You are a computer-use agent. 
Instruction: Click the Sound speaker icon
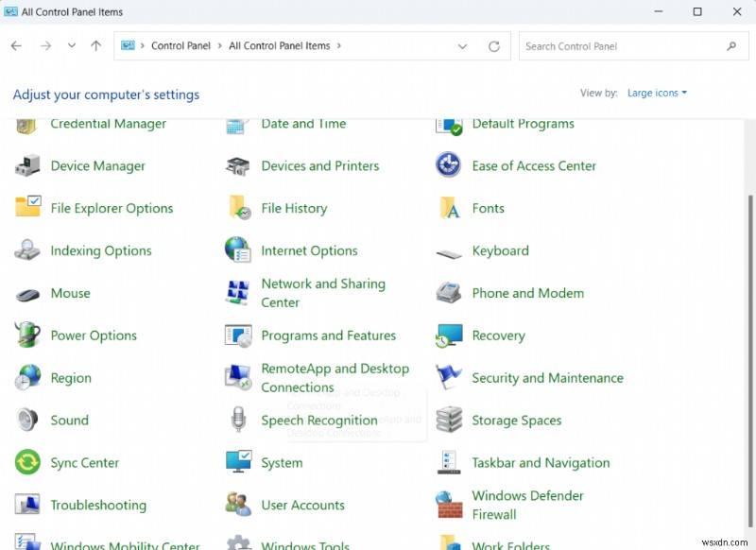(27, 420)
